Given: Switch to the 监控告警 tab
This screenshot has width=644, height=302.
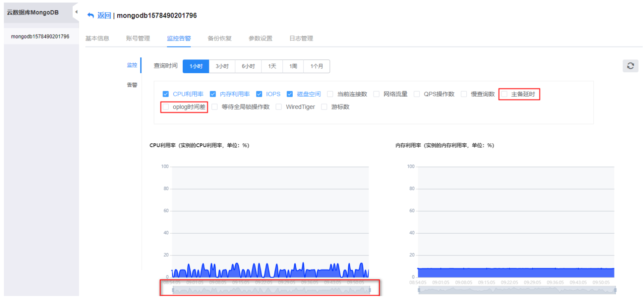Looking at the screenshot, I should click(179, 38).
